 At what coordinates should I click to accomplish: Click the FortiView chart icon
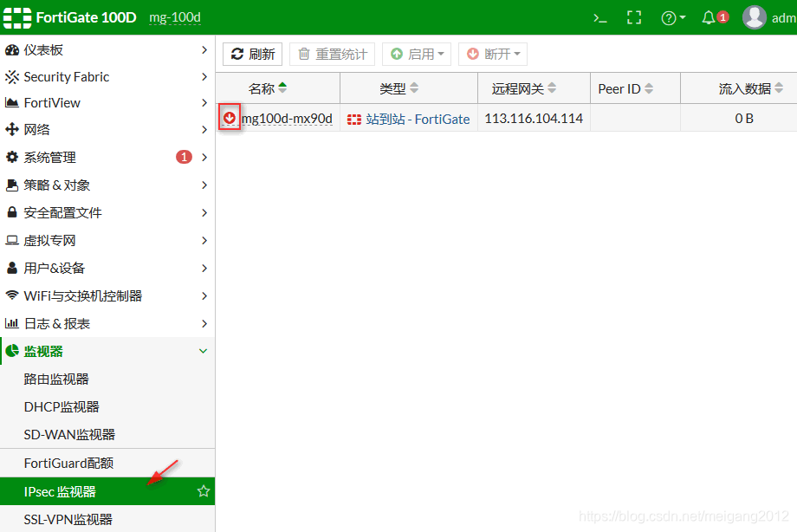[11, 103]
